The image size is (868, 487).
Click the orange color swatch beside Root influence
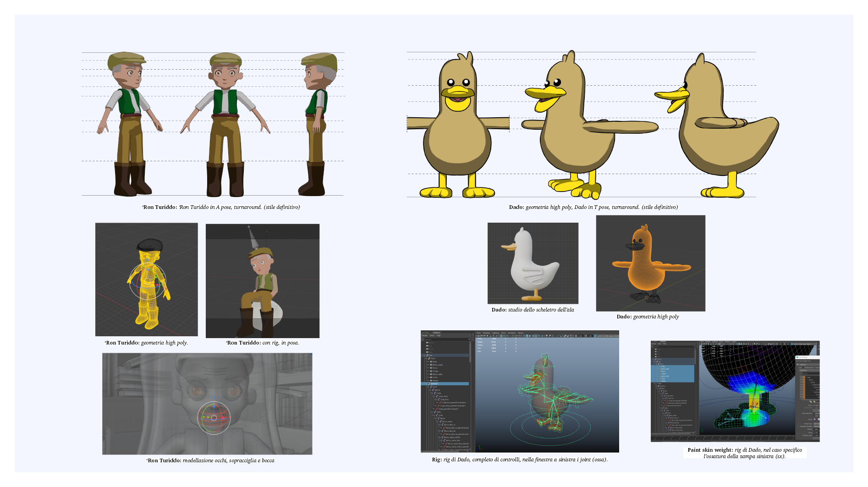click(x=804, y=378)
